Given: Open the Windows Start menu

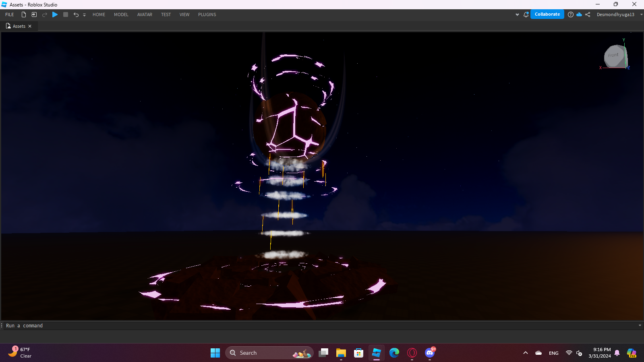Looking at the screenshot, I should point(215,353).
